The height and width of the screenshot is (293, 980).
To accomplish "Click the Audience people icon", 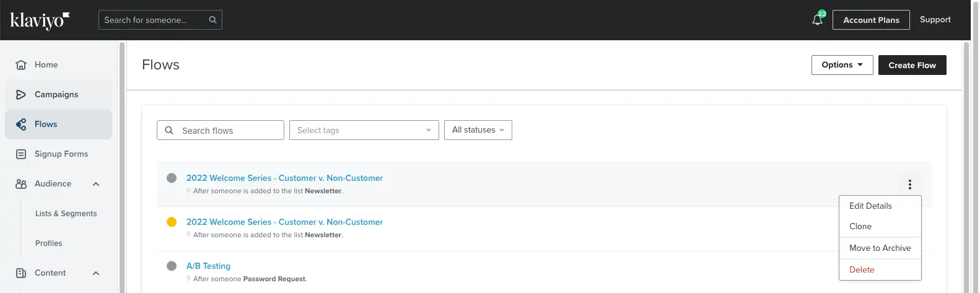I will click(x=21, y=184).
